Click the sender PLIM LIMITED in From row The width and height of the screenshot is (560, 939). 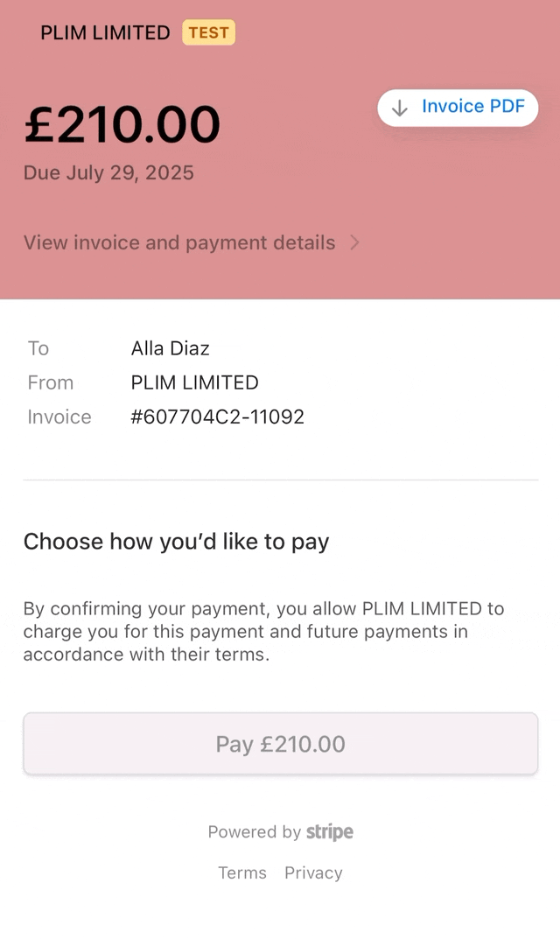pyautogui.click(x=194, y=382)
